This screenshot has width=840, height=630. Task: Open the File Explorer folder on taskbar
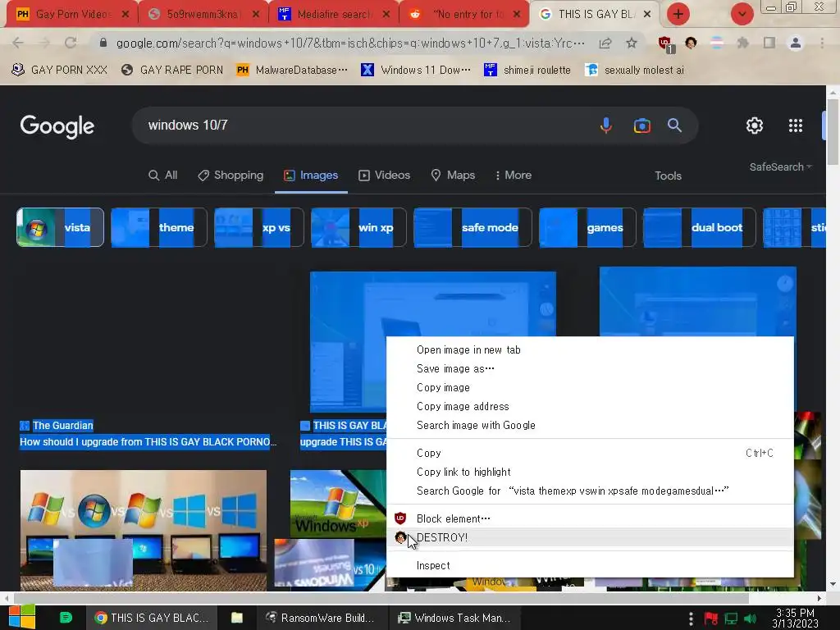click(x=237, y=618)
